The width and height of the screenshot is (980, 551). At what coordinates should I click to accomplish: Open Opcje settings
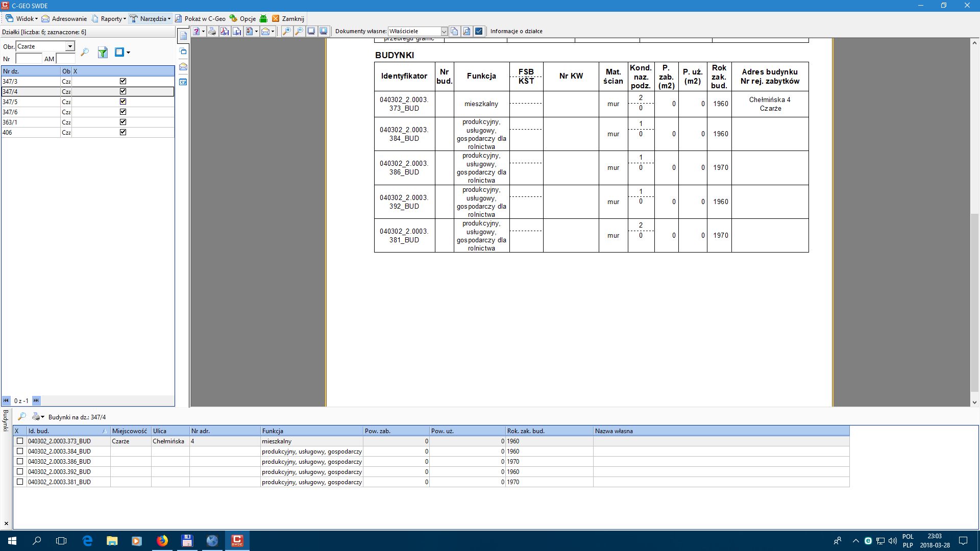[242, 18]
